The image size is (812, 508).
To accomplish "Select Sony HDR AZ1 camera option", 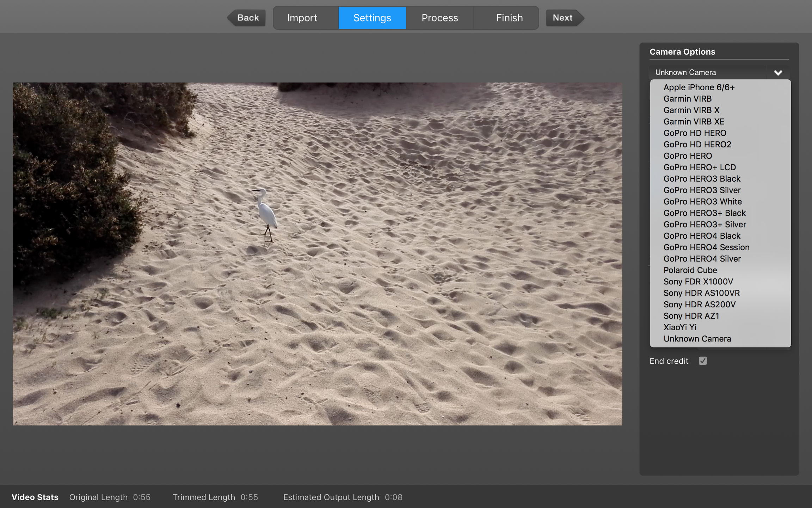I will click(x=720, y=316).
